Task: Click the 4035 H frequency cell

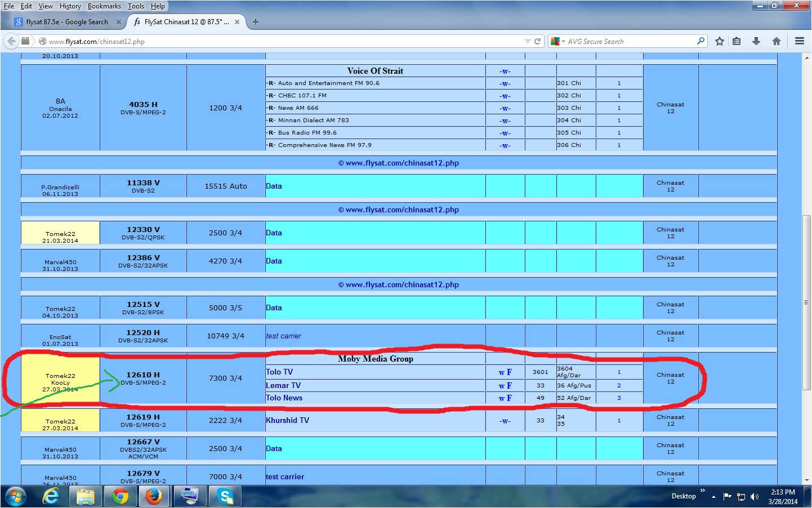Action: (x=143, y=108)
